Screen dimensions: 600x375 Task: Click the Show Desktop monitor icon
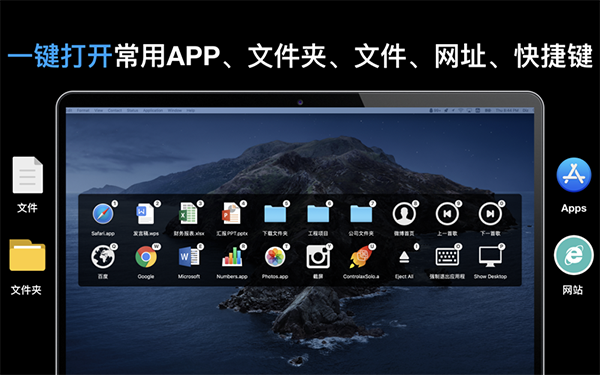tap(490, 257)
